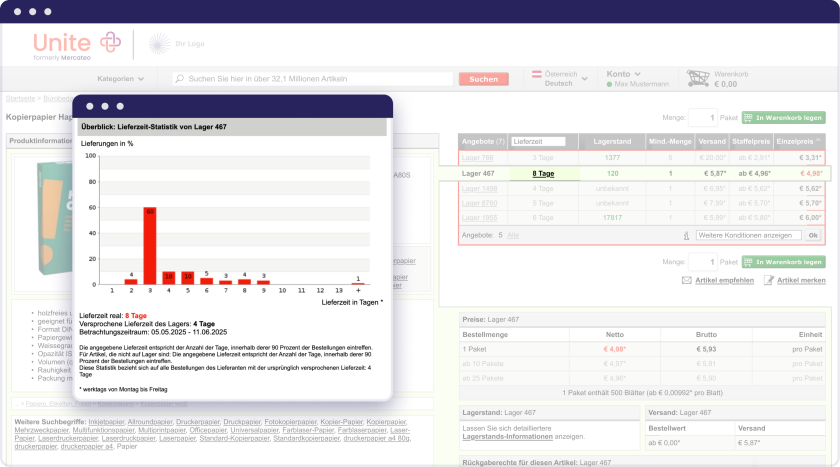This screenshot has height=467, width=840.
Task: Open the Warenkorb shopping cart icon
Action: tap(697, 79)
